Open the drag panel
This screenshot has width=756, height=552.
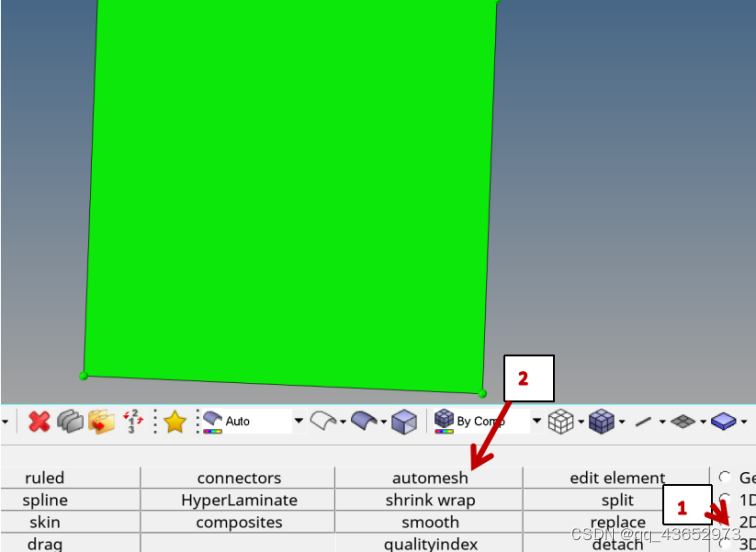pos(44,544)
